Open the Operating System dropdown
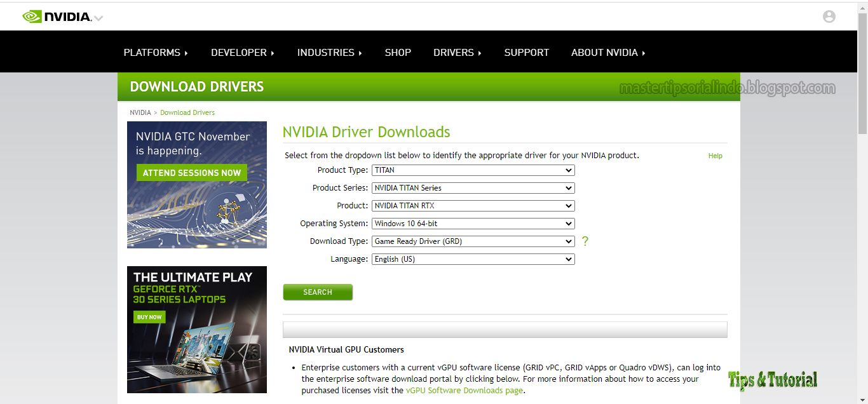This screenshot has width=868, height=404. click(x=473, y=224)
